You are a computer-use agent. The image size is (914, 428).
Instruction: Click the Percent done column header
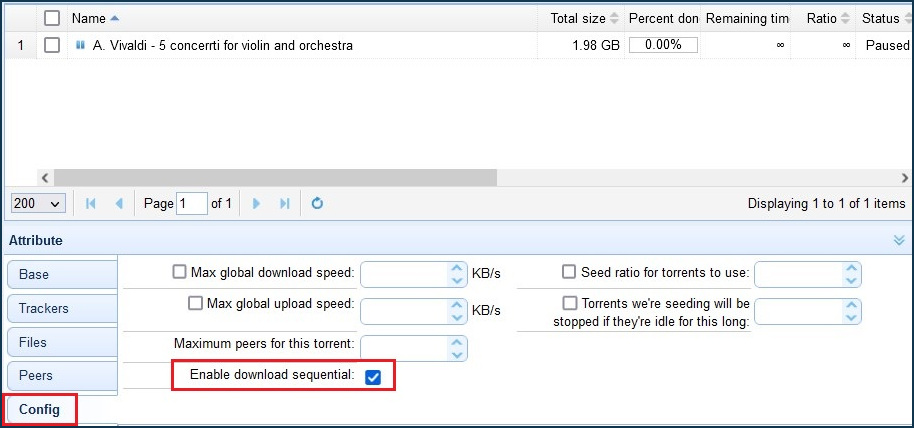(x=663, y=19)
